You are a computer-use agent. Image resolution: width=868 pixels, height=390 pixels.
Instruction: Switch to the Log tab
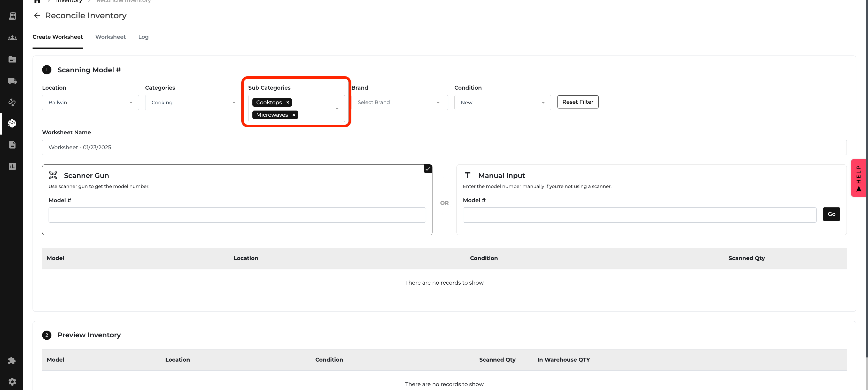click(143, 37)
